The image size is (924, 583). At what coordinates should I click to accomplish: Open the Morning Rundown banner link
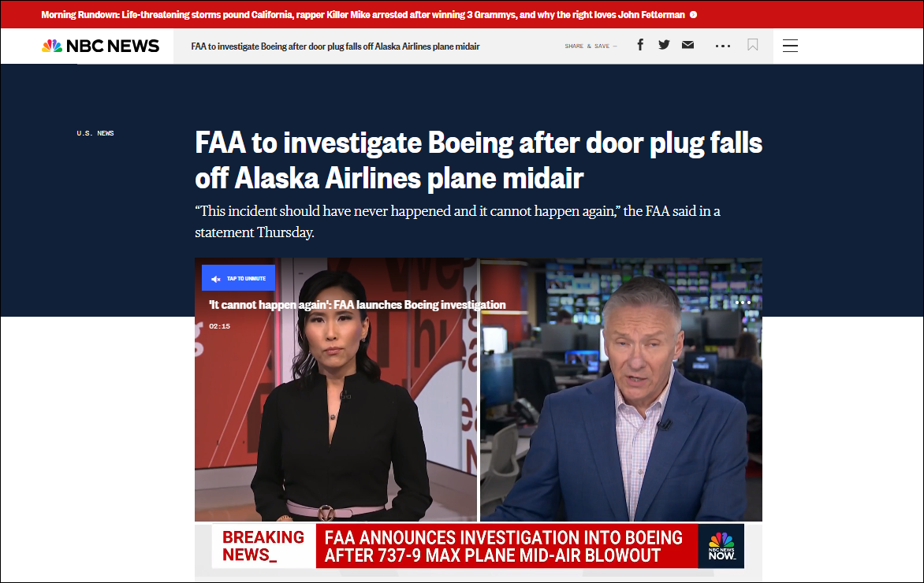[363, 14]
